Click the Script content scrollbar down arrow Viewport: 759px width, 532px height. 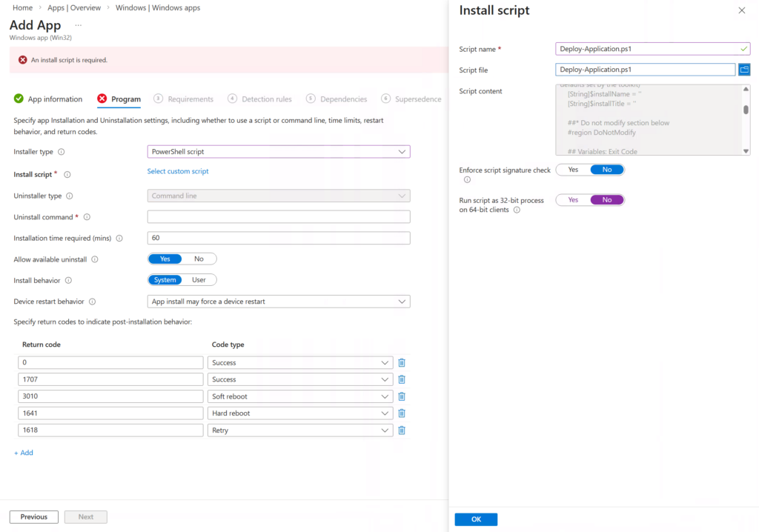[746, 151]
